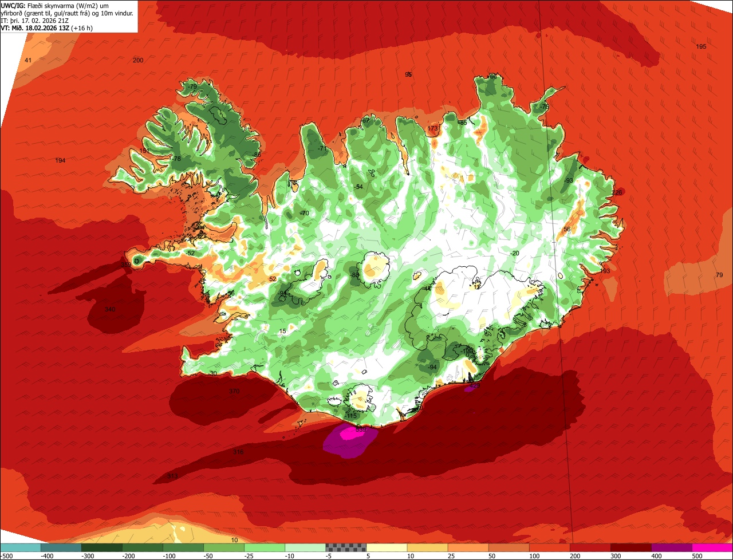Screen dimensions: 733x560
Task: Pick the -50 to -25 green legend swatch
Action: pyautogui.click(x=223, y=547)
